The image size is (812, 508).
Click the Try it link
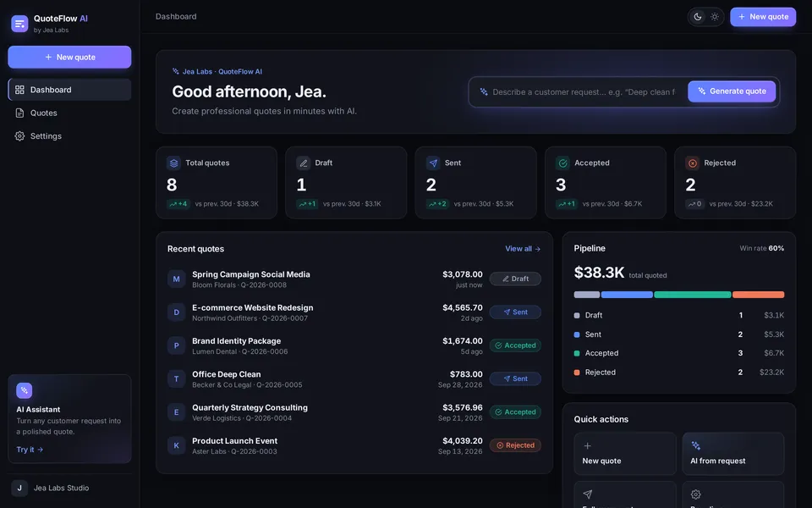(30, 450)
